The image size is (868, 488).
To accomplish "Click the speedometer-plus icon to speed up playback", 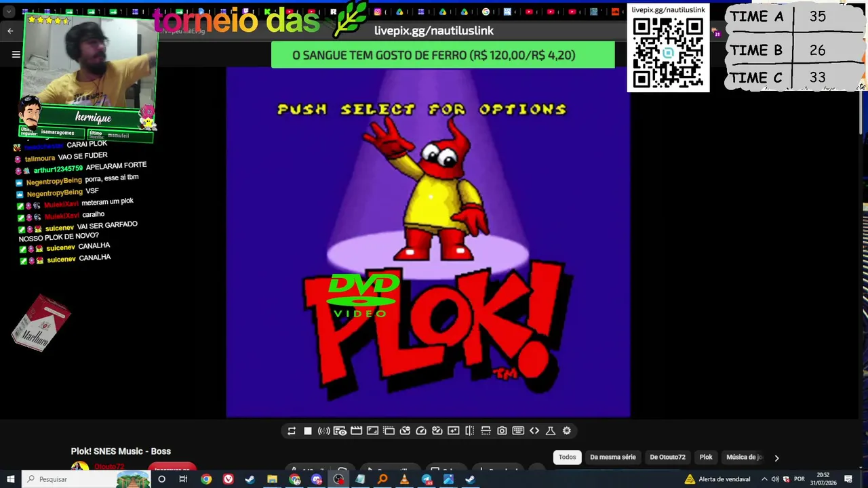I will [x=437, y=431].
